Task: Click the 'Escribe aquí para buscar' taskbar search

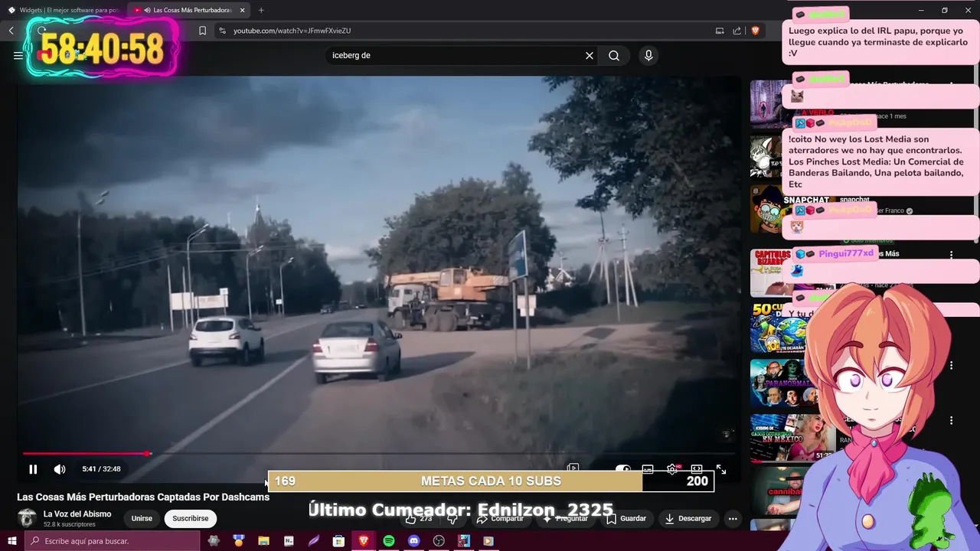Action: click(113, 541)
